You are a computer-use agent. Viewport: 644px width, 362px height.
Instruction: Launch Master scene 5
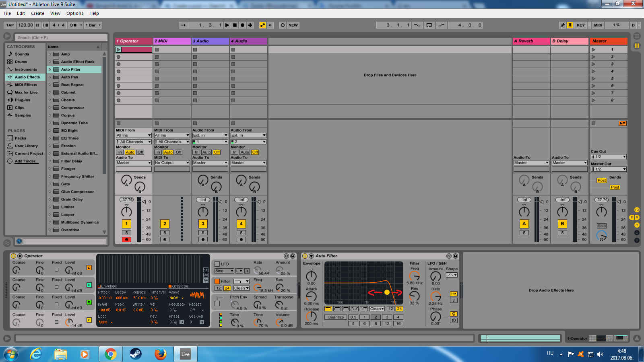593,78
